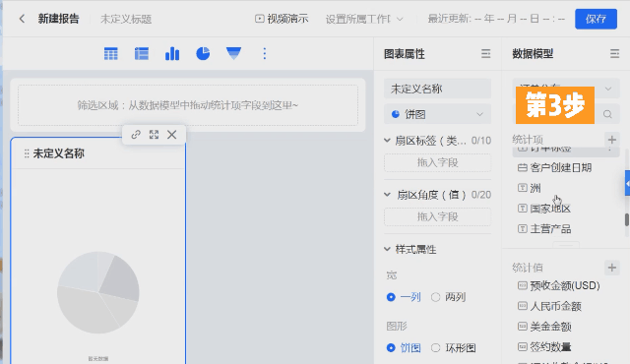This screenshot has width=630, height=364.
Task: Click the pie chart placeholder preview
Action: [x=98, y=292]
